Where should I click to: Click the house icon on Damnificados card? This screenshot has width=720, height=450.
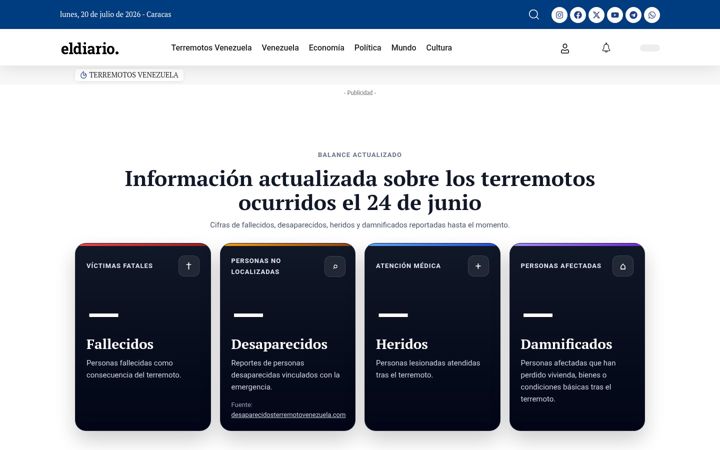click(x=623, y=266)
